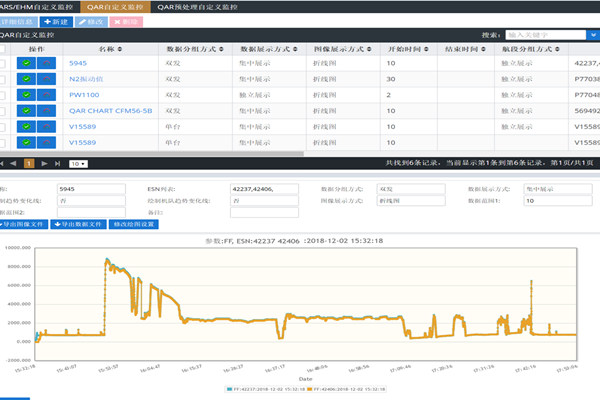Click the record count text 共找到6条记录

click(x=411, y=163)
